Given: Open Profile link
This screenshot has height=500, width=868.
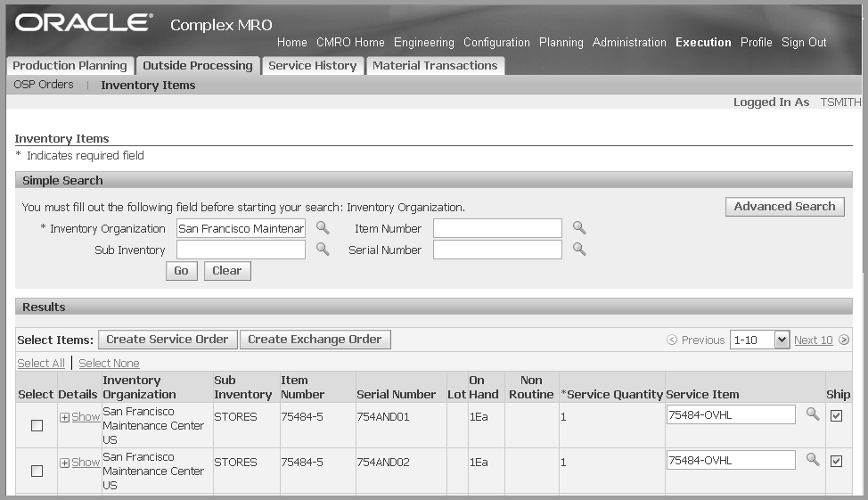Looking at the screenshot, I should tap(757, 42).
